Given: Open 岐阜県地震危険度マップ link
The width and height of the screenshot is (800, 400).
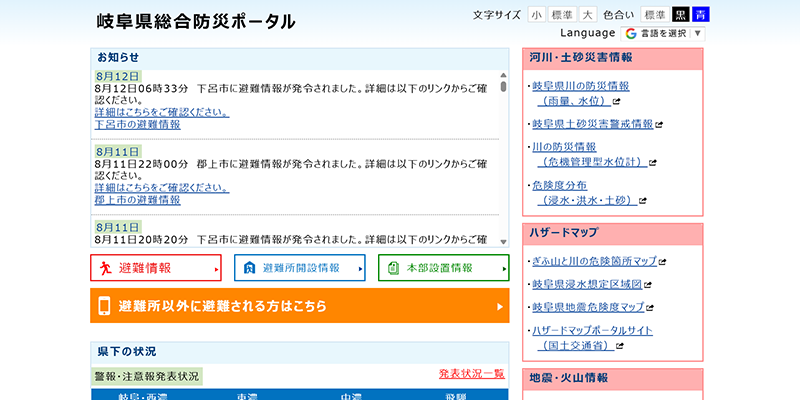Looking at the screenshot, I should pyautogui.click(x=588, y=307).
